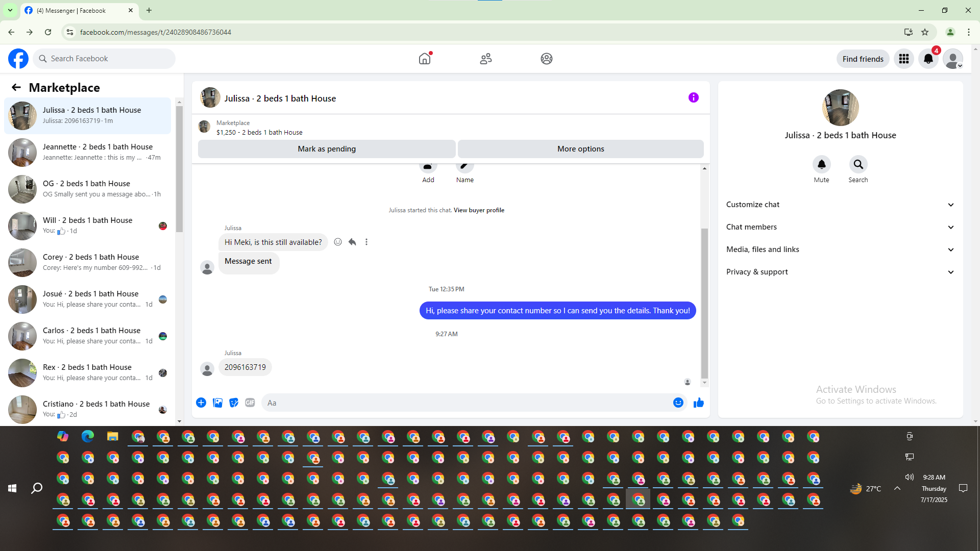Screen dimensions: 980x551
Task: Focus the Aa message input box
Action: coord(467,403)
